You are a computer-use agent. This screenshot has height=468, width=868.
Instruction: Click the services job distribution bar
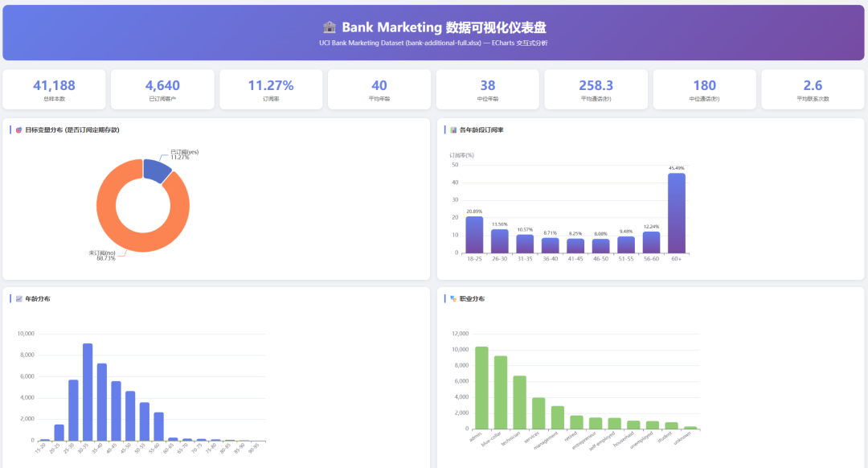(538, 413)
